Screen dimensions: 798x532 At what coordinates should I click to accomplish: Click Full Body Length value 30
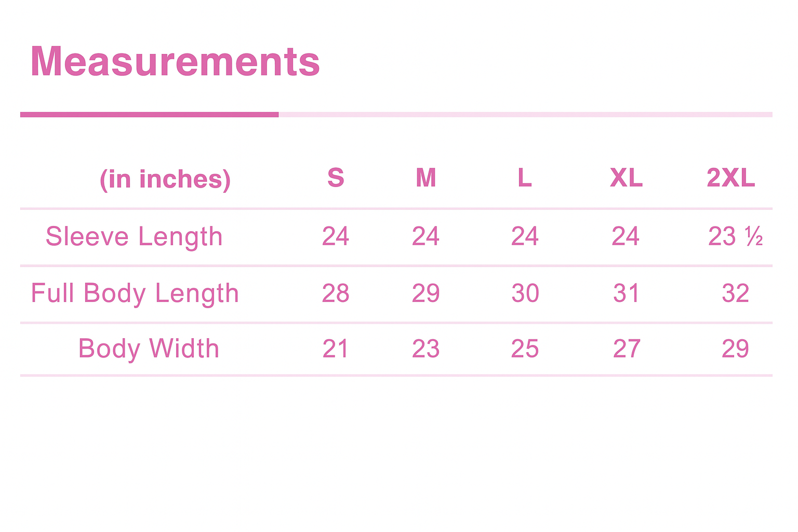(x=525, y=294)
